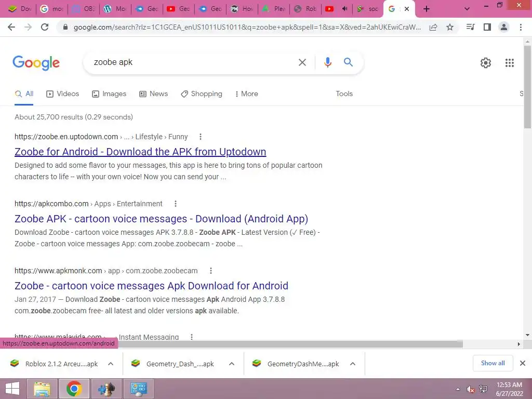The image size is (532, 399).
Task: Close the downloads bar
Action: 523,363
